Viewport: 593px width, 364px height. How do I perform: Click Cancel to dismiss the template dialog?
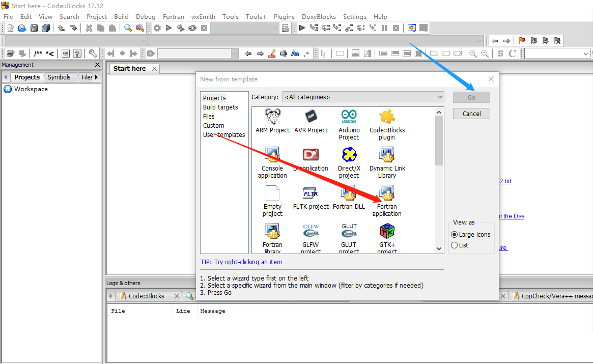(471, 113)
